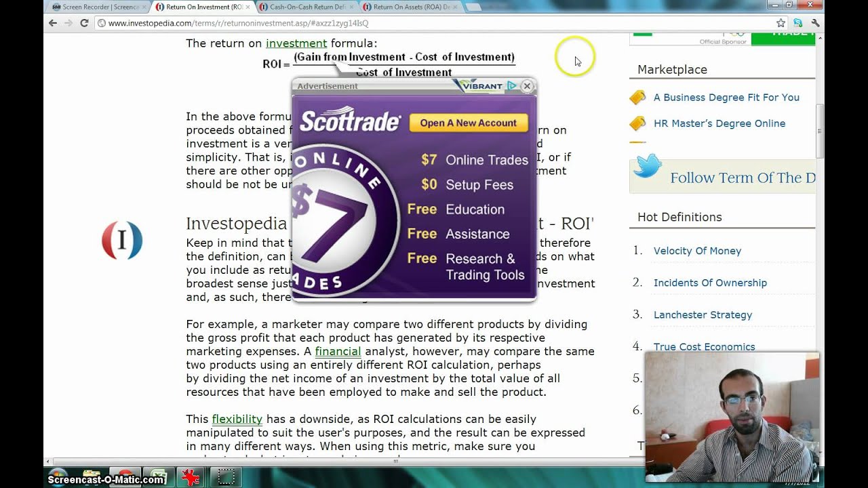Click tag icon beside A Business Degree

[x=637, y=98]
